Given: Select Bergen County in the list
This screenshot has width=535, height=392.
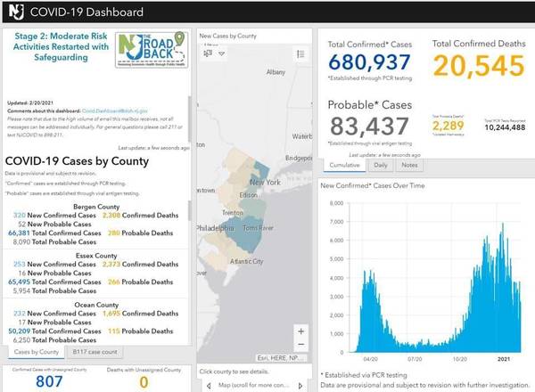Looking at the screenshot, I should tap(96, 206).
